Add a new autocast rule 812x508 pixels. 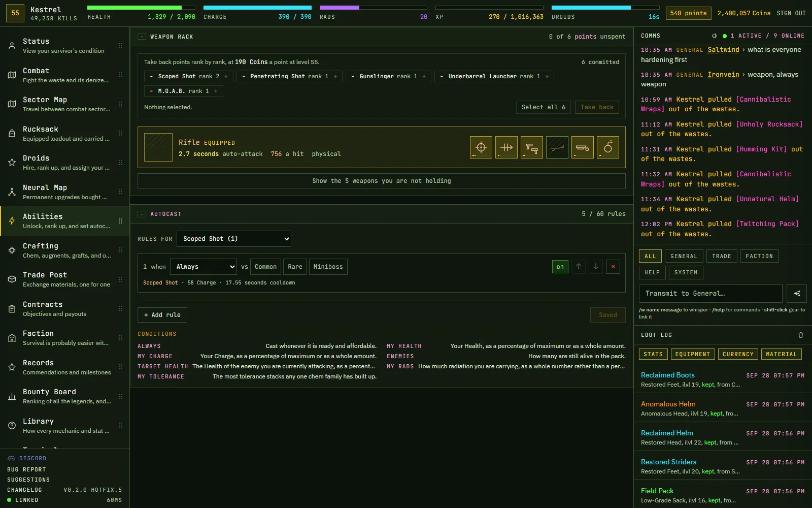(x=162, y=315)
